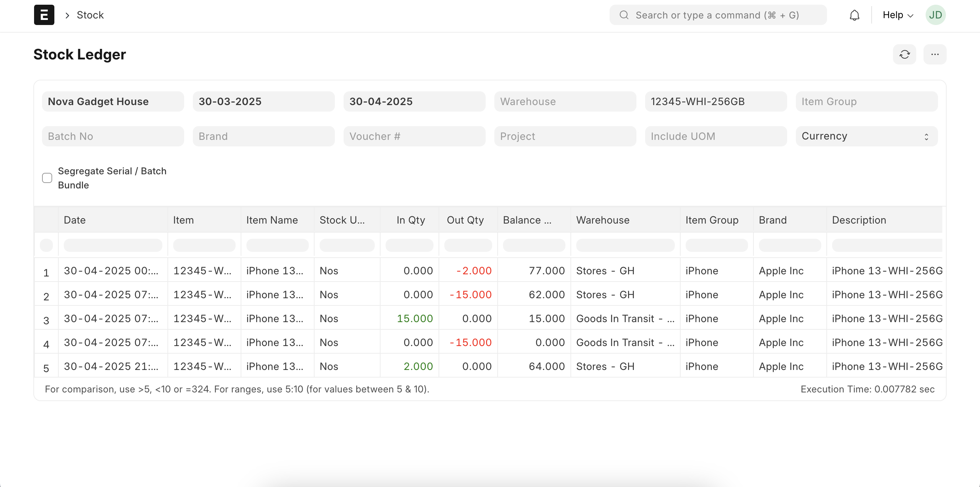Click the Brand filter field
Screen dimensions: 980x487
click(263, 136)
